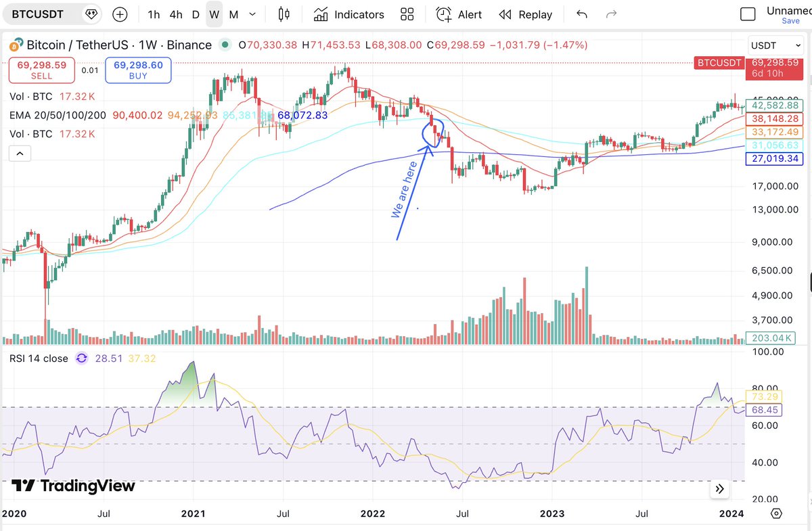Switch to the daily D timeframe
The width and height of the screenshot is (812, 531).
point(196,14)
